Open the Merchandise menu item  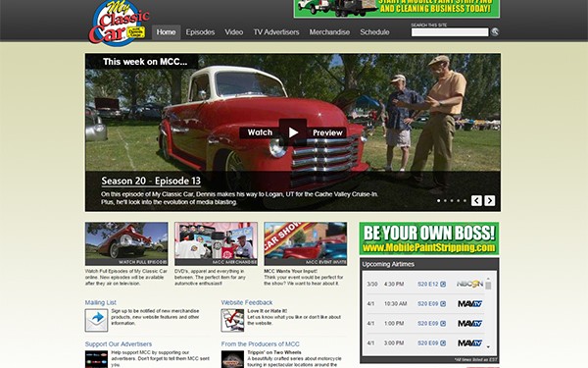pos(329,32)
